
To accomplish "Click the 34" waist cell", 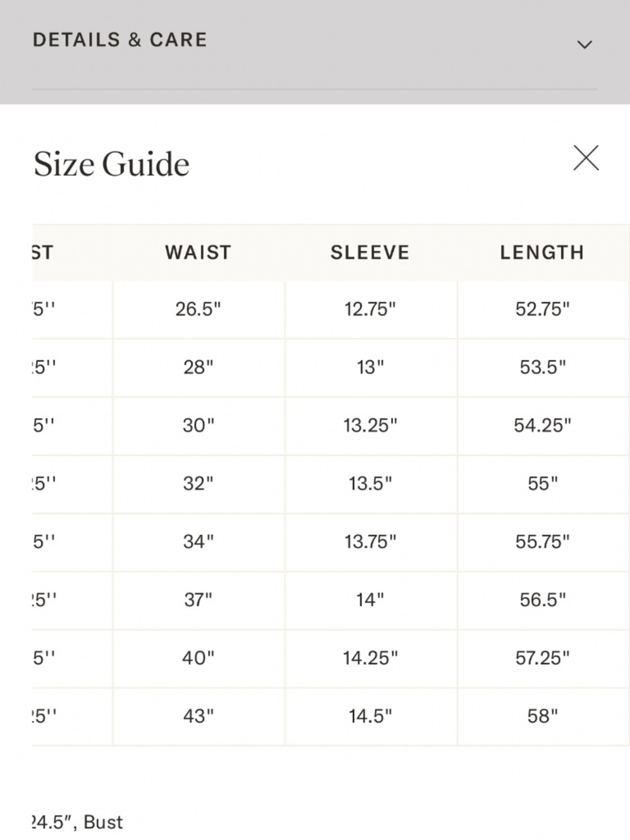I will point(198,541).
